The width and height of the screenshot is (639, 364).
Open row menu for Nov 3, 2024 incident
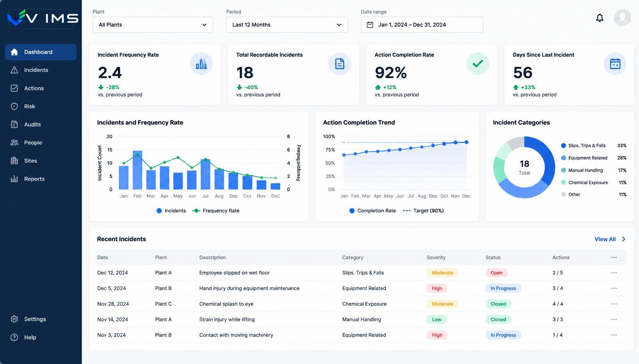[614, 335]
